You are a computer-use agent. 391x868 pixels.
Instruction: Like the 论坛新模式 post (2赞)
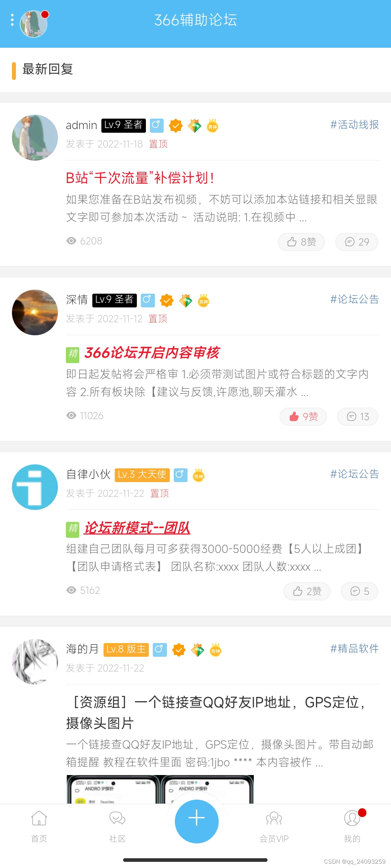coord(307,591)
